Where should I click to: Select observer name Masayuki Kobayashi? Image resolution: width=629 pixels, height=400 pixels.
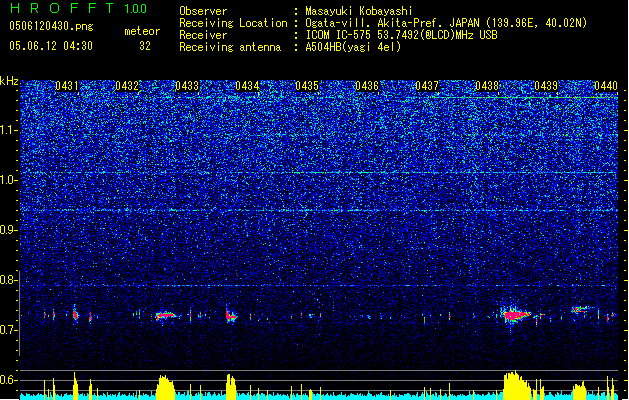pos(359,11)
